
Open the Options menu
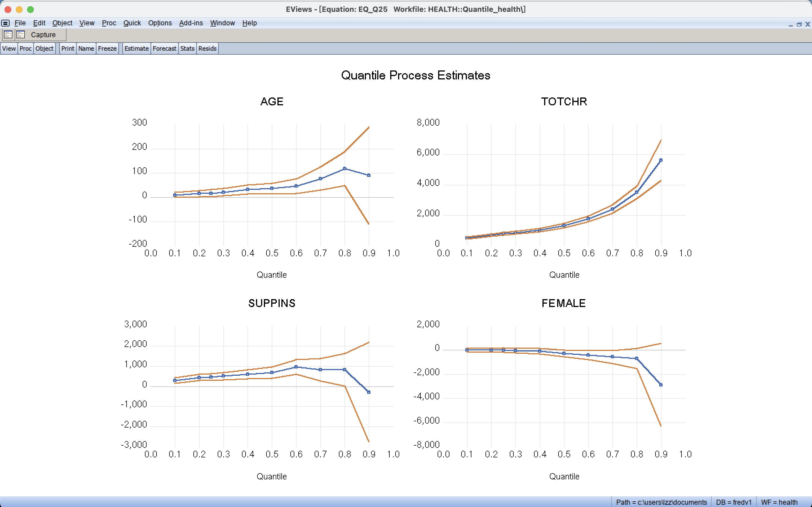coord(160,23)
